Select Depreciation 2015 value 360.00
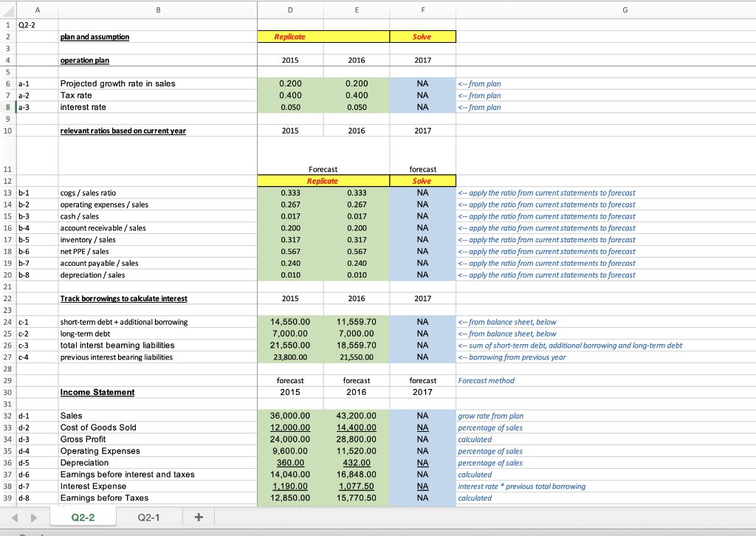The image size is (756, 536). (x=290, y=463)
